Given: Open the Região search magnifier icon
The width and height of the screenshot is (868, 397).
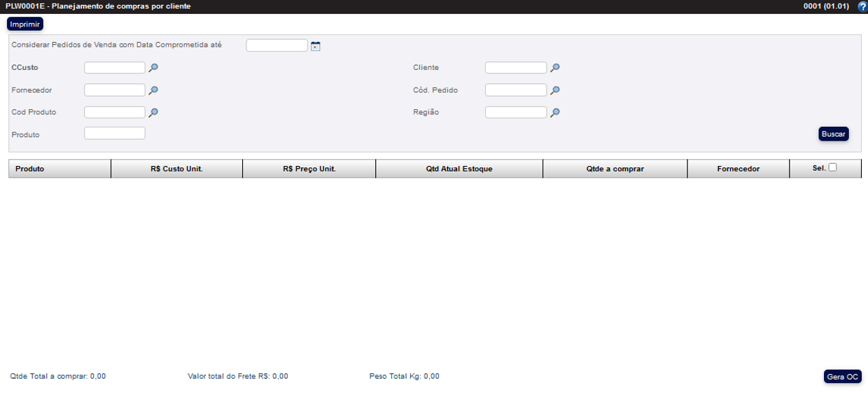Looking at the screenshot, I should point(554,112).
